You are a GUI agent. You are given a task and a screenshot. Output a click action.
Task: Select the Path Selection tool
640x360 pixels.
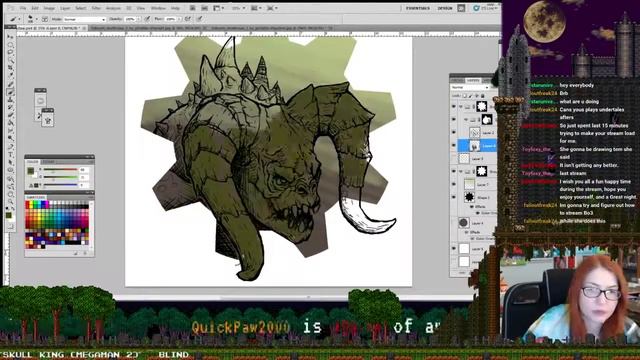point(10,163)
